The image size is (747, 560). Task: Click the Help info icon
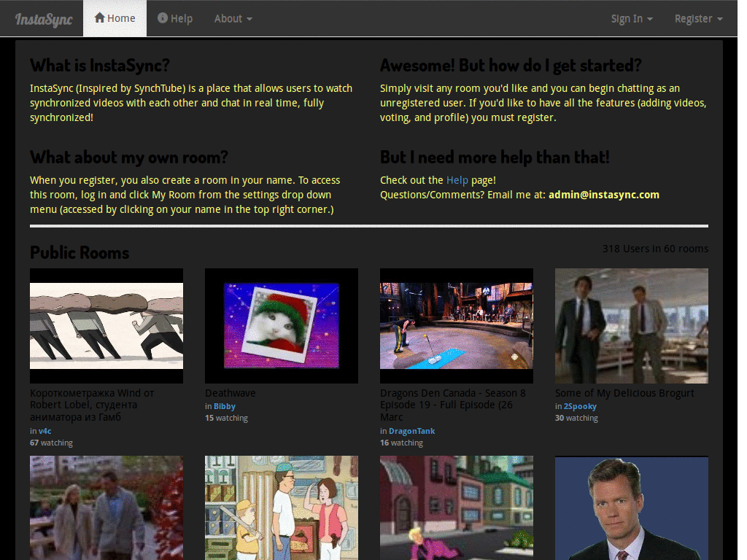[162, 18]
